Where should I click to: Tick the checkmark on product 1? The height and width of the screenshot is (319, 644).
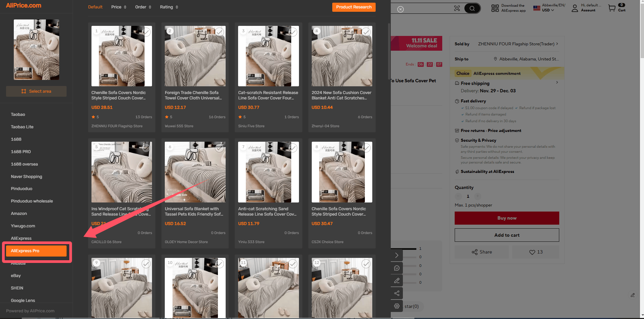(x=146, y=32)
